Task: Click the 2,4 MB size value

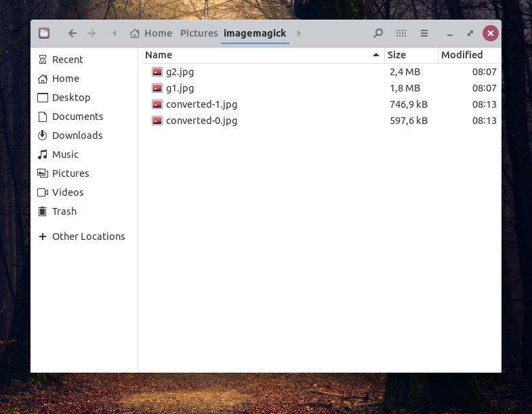Action: tap(405, 72)
